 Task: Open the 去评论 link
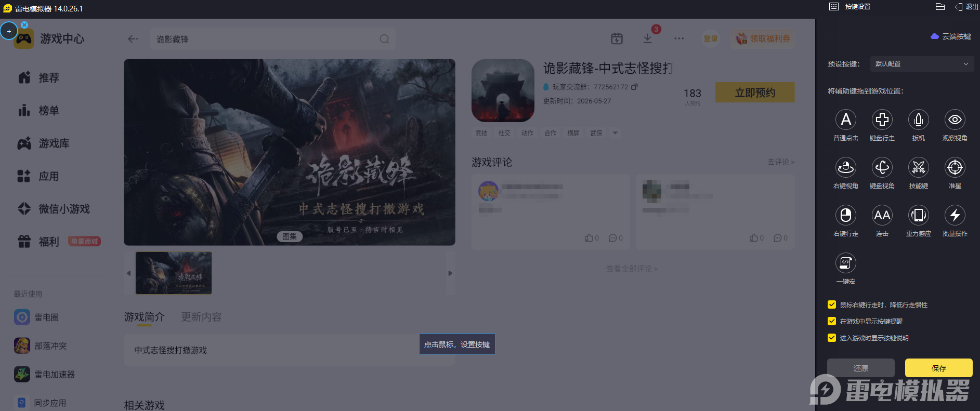click(x=781, y=162)
